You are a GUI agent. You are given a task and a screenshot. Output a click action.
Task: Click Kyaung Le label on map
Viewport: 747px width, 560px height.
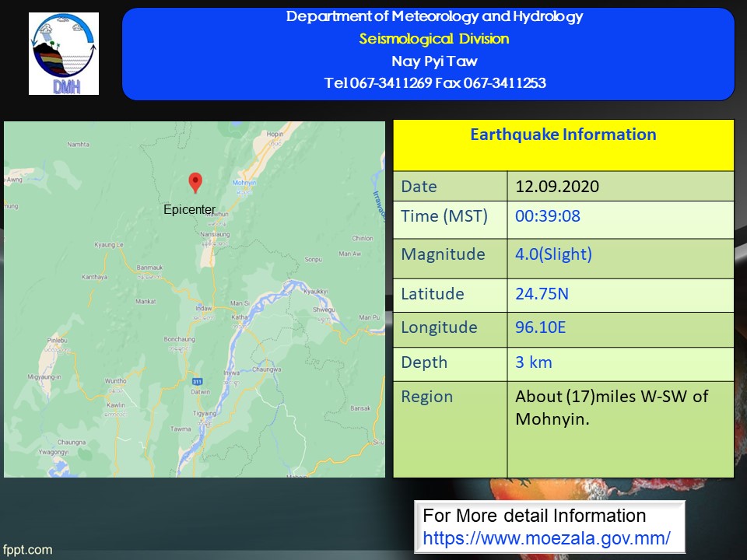click(x=109, y=245)
